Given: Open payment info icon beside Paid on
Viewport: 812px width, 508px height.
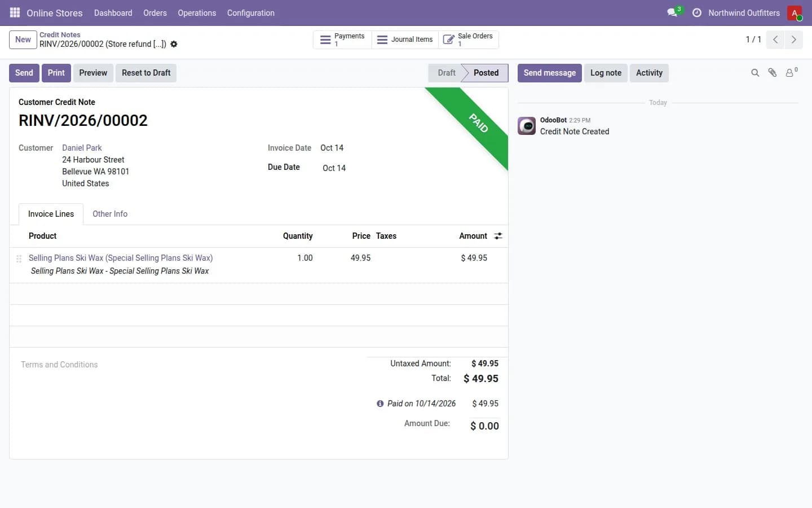Looking at the screenshot, I should pos(380,404).
